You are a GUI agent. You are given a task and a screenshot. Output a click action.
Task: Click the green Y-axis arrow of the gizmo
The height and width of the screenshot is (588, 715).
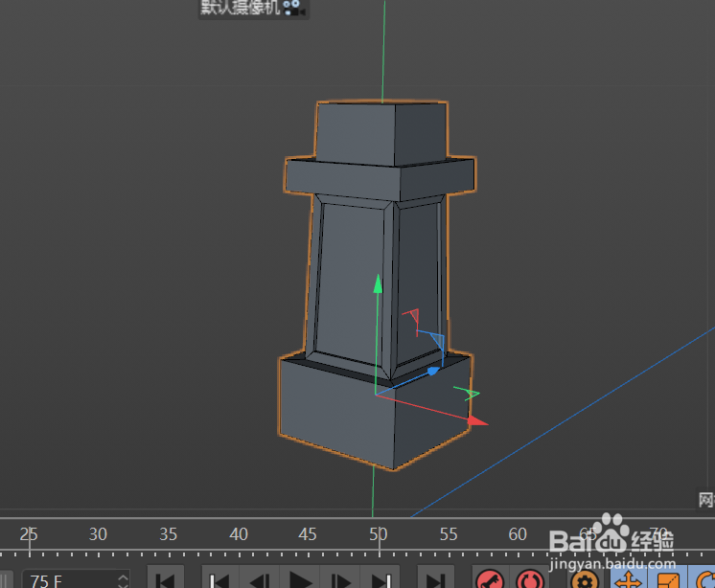[378, 284]
